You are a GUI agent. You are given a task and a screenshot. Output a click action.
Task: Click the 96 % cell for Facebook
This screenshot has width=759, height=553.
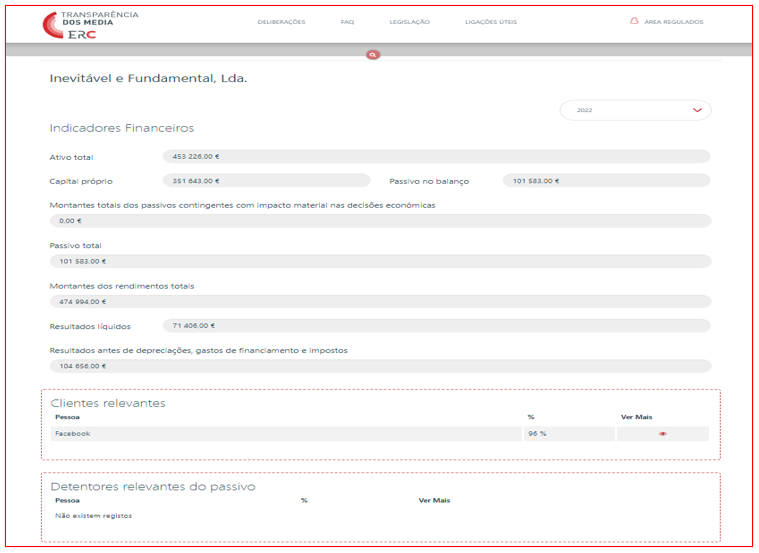click(568, 434)
